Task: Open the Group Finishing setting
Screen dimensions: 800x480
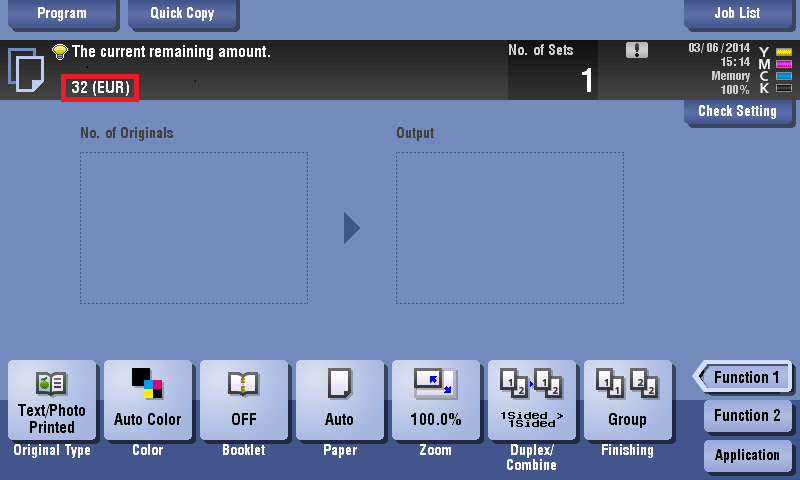Action: coord(628,401)
